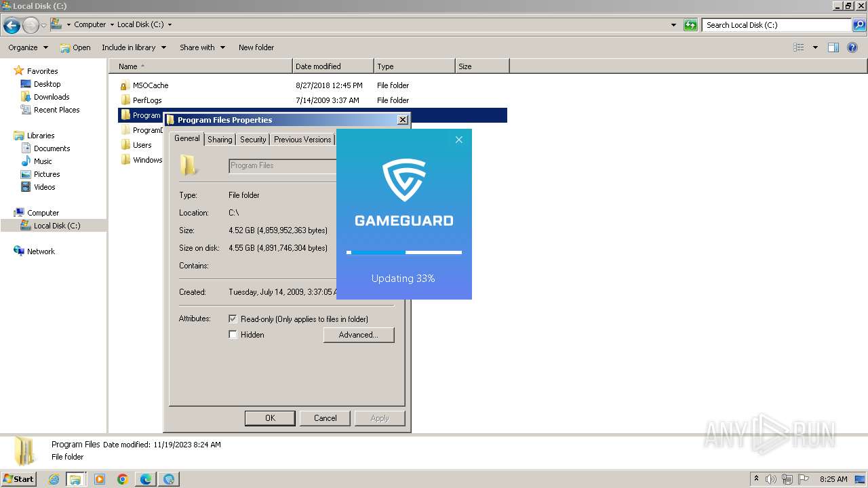Open the Videos library
Screen dimensions: 868x488
coord(38,187)
